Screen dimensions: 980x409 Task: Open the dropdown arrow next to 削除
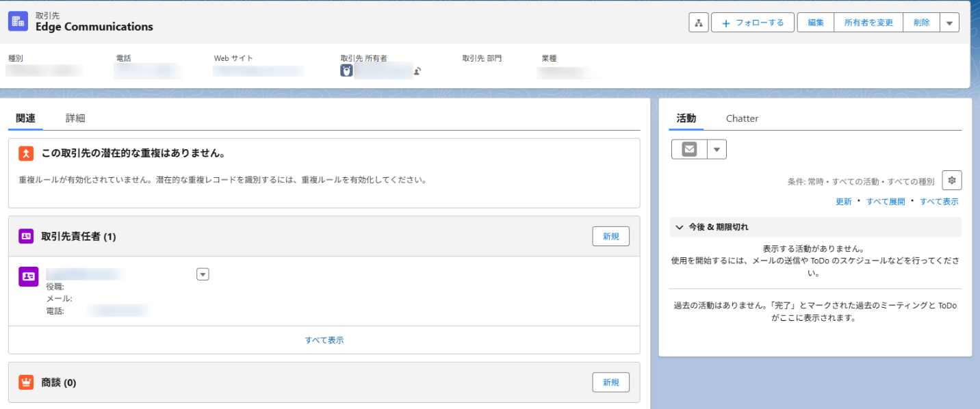[949, 22]
